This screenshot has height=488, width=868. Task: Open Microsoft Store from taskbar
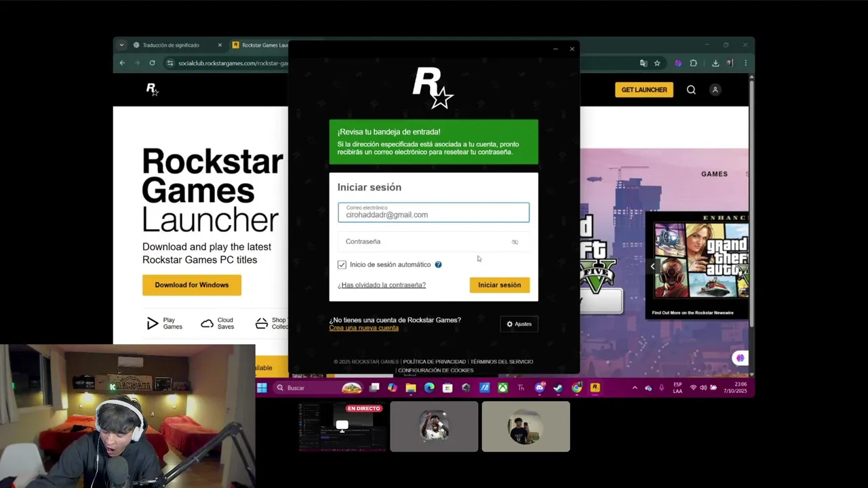(x=448, y=388)
